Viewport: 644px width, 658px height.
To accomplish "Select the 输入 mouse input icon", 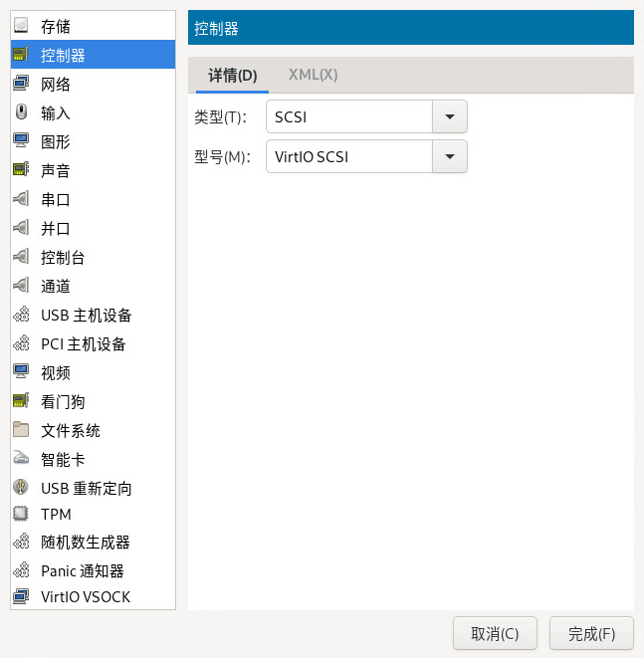I will click(21, 112).
